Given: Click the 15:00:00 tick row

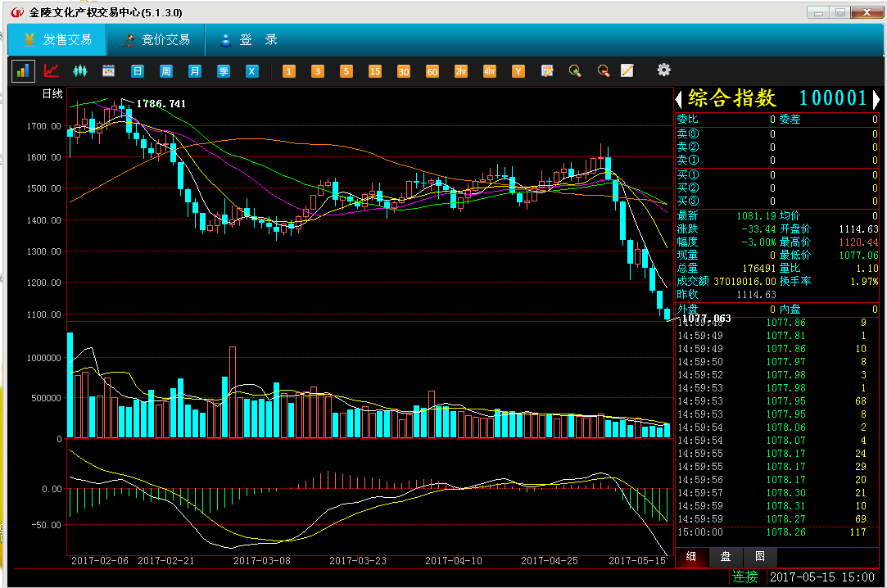Looking at the screenshot, I should click(777, 532).
